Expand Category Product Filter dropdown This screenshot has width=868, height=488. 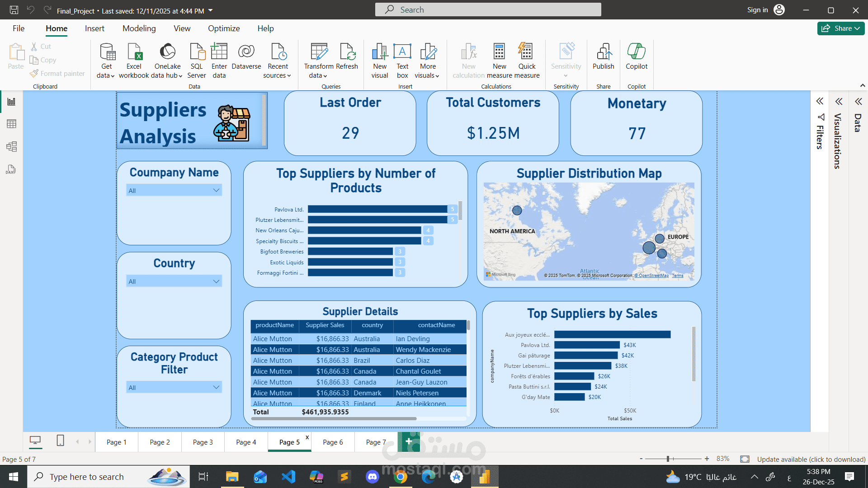(x=216, y=387)
